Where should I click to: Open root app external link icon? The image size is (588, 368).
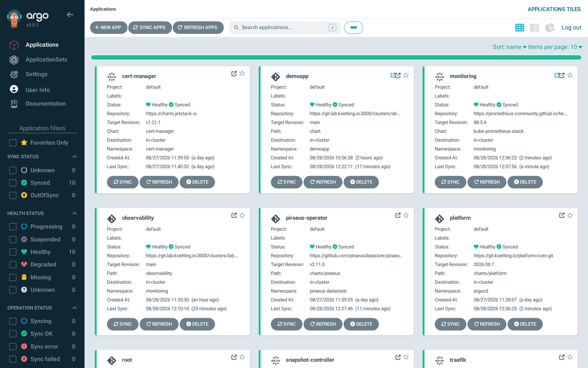coord(234,357)
